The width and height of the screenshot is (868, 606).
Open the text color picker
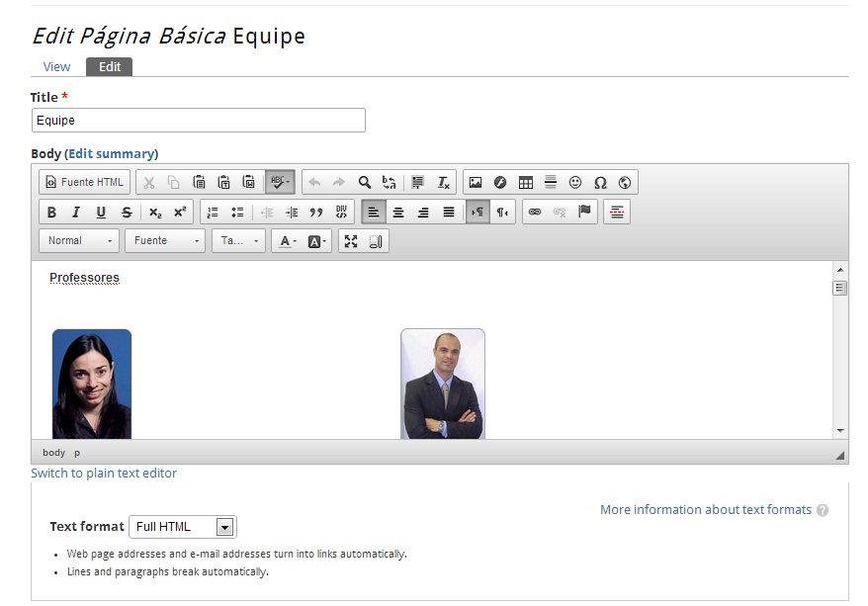[x=288, y=241]
